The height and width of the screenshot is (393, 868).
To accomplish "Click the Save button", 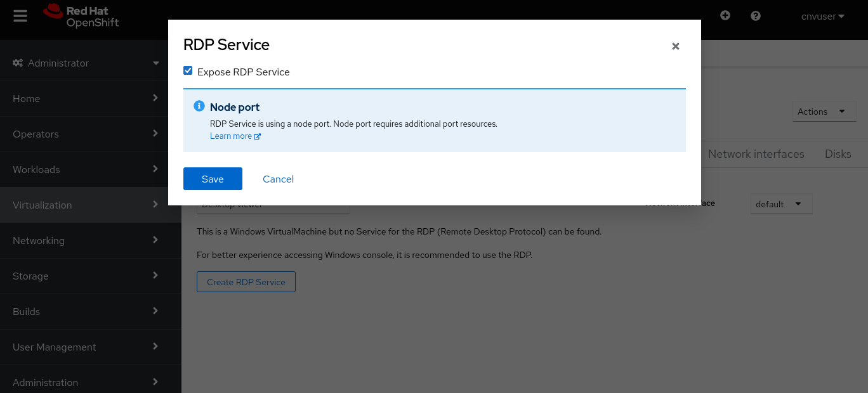I will pyautogui.click(x=213, y=179).
